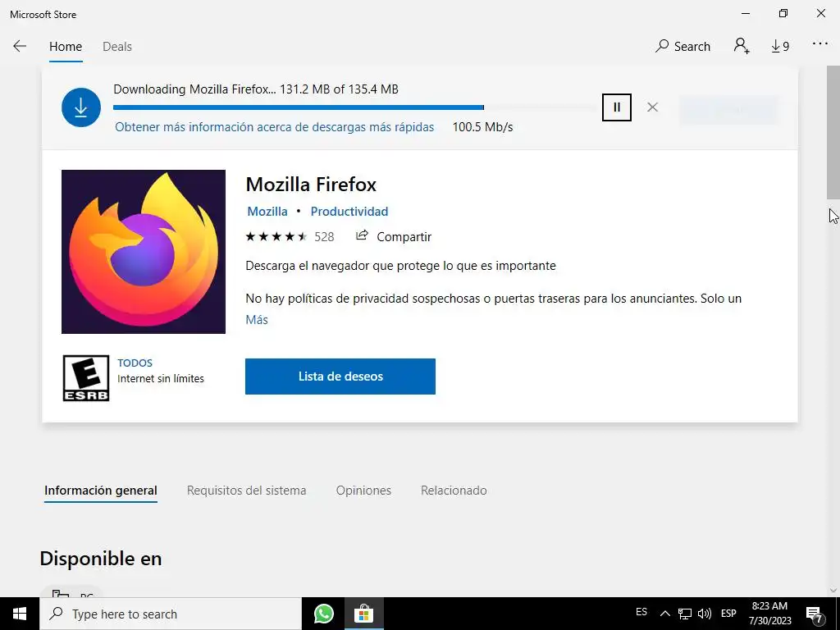Open the volume speaker icon

coord(705,614)
